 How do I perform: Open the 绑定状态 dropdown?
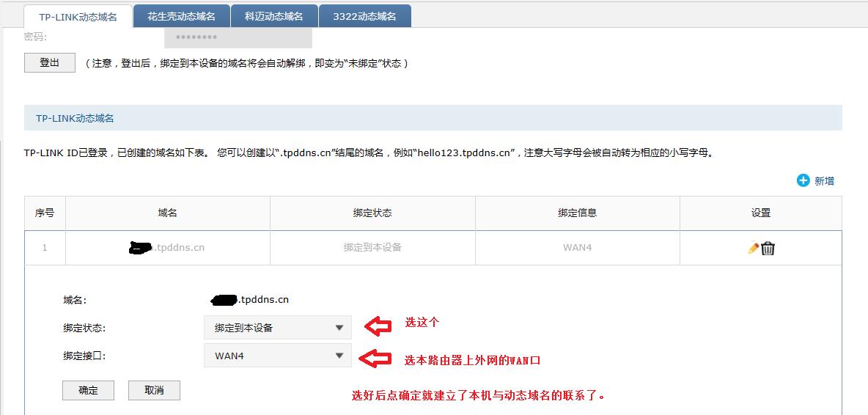[277, 328]
